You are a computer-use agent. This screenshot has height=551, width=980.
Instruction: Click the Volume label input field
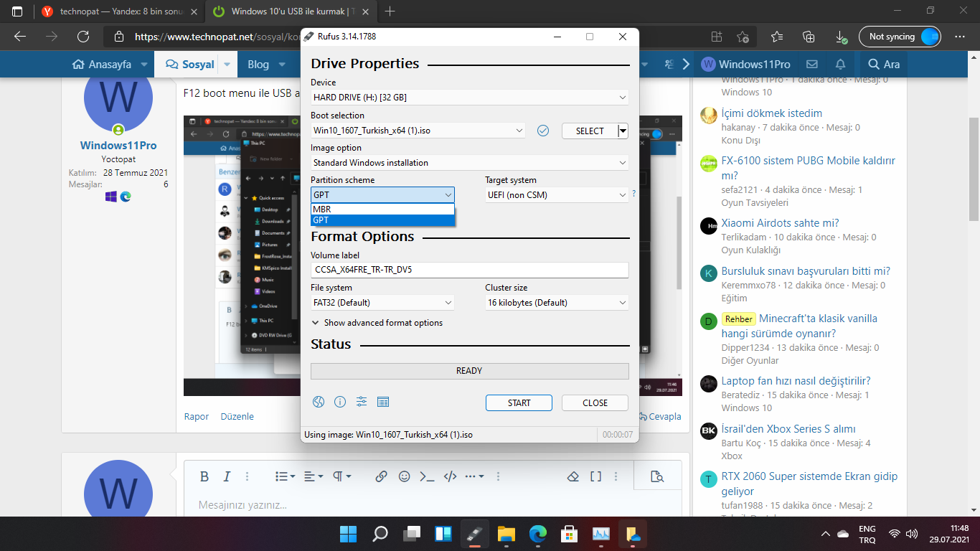click(470, 270)
